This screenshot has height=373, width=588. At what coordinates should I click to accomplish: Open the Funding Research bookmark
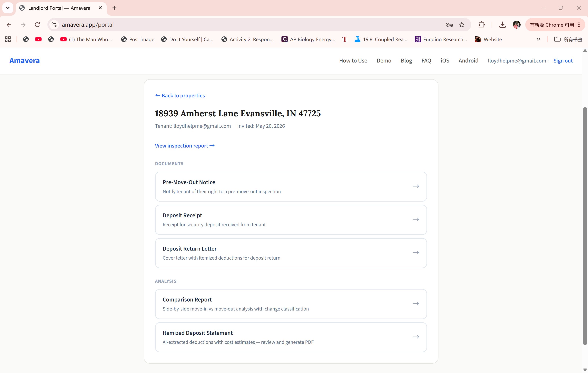(441, 39)
